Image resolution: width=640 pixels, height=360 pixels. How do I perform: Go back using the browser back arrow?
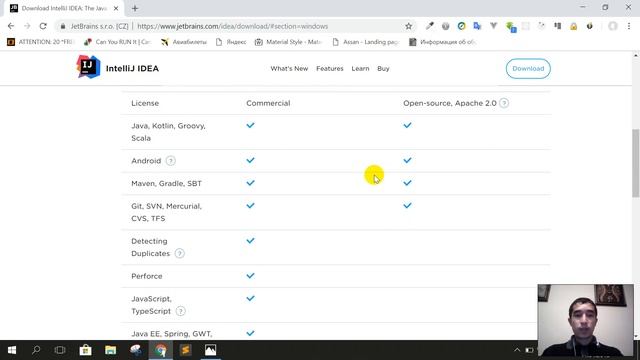(x=11, y=26)
